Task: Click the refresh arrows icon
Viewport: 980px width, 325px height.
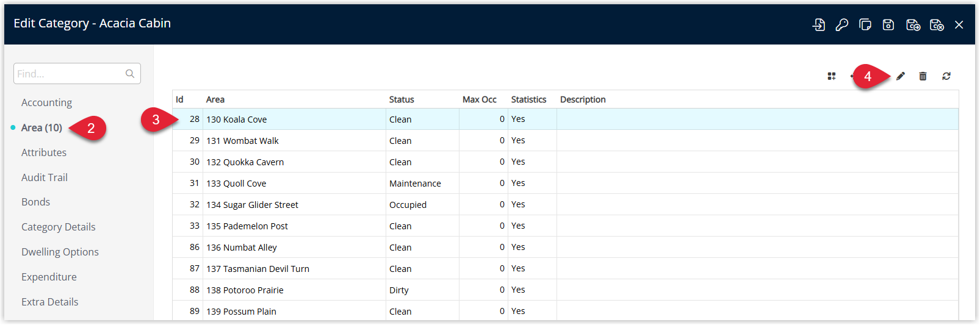Action: click(x=946, y=76)
